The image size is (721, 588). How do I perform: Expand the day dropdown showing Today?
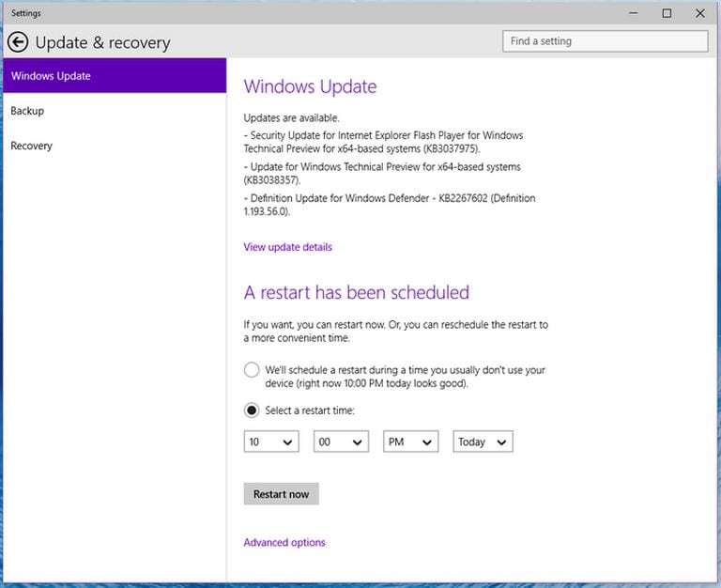[483, 441]
